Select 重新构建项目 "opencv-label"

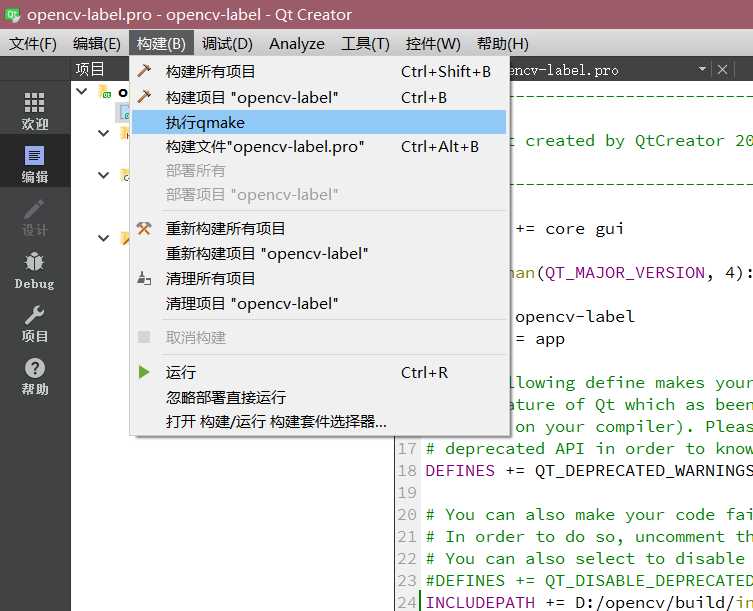319,254
